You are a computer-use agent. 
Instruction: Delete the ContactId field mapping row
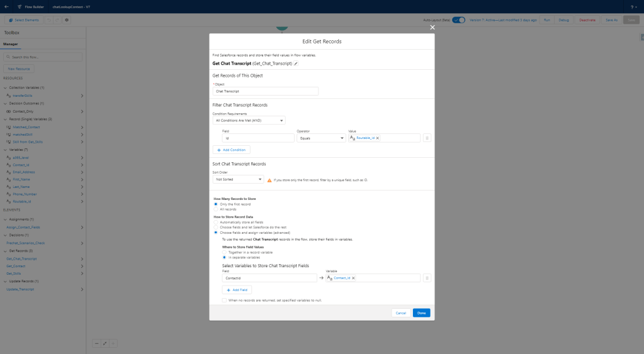click(427, 278)
